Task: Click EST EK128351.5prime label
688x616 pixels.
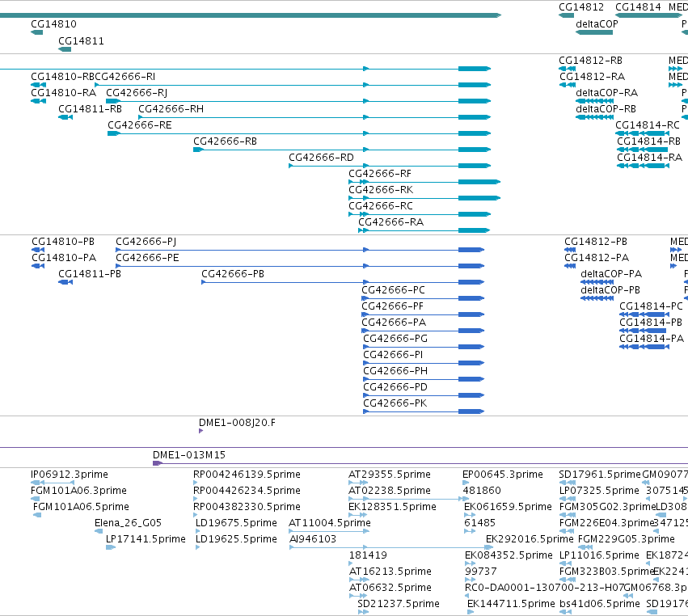Action: tap(392, 507)
